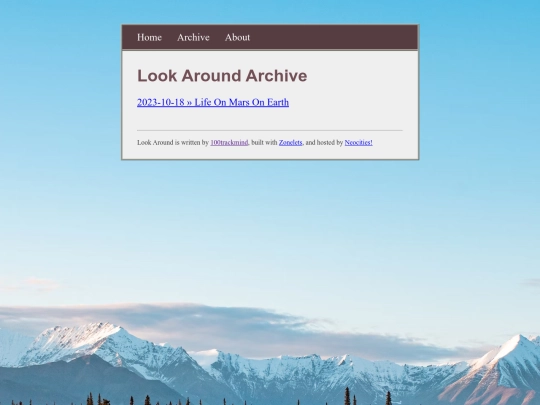The height and width of the screenshot is (405, 540).
Task: Open the About page link
Action: tap(237, 37)
